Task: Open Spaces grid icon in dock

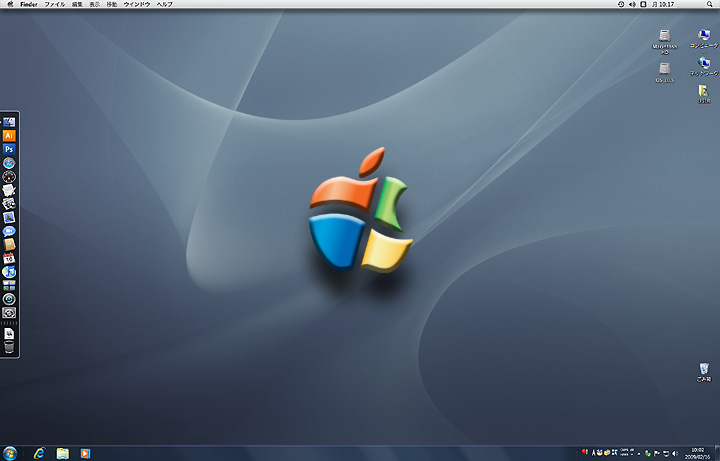Action: click(x=9, y=286)
